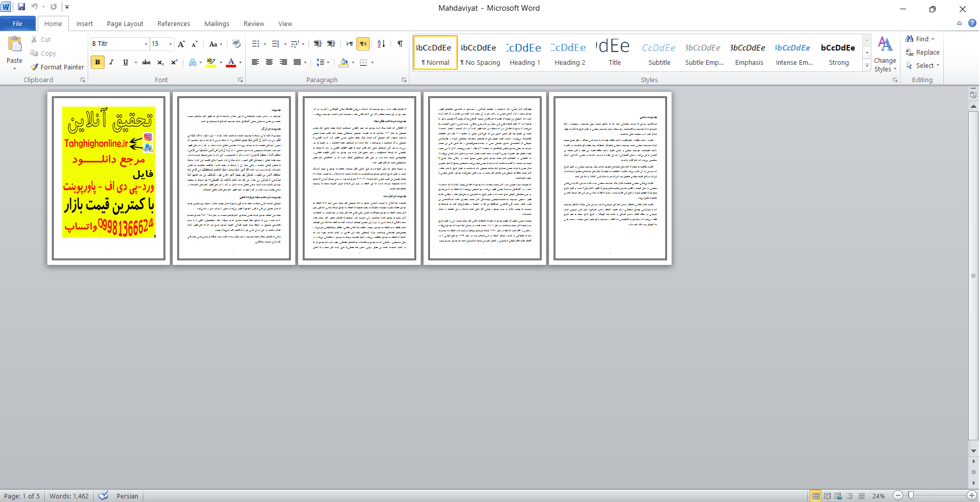Toggle Justify alignment

click(x=297, y=62)
